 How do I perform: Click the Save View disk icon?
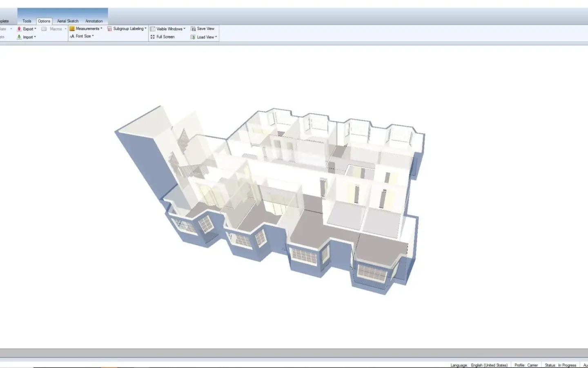click(193, 29)
